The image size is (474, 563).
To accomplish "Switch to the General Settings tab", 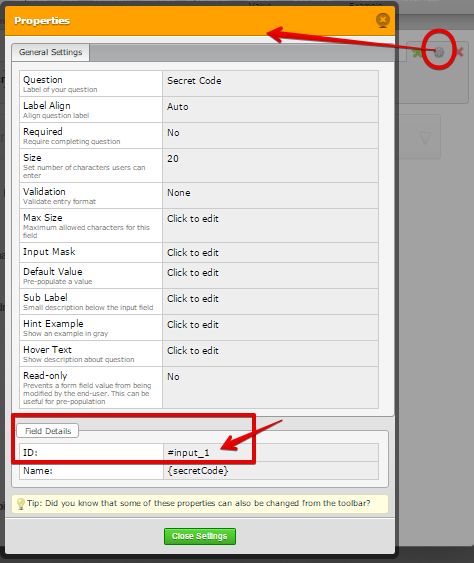I will tap(50, 52).
